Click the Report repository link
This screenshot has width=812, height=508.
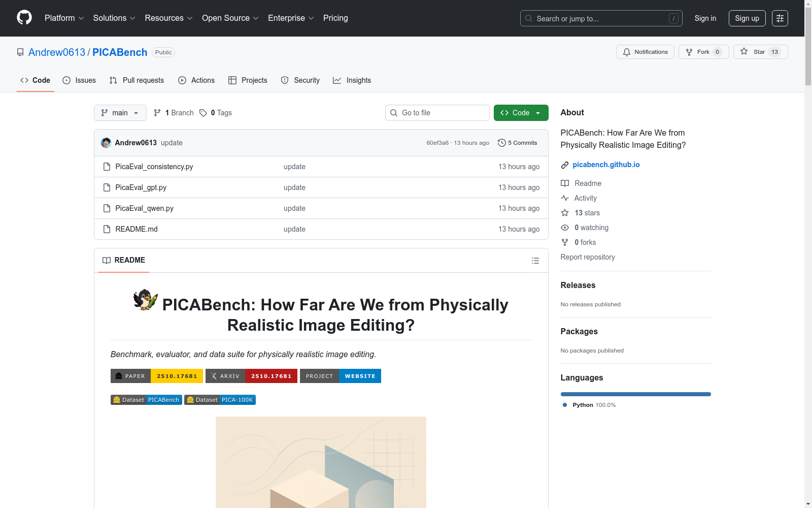588,257
